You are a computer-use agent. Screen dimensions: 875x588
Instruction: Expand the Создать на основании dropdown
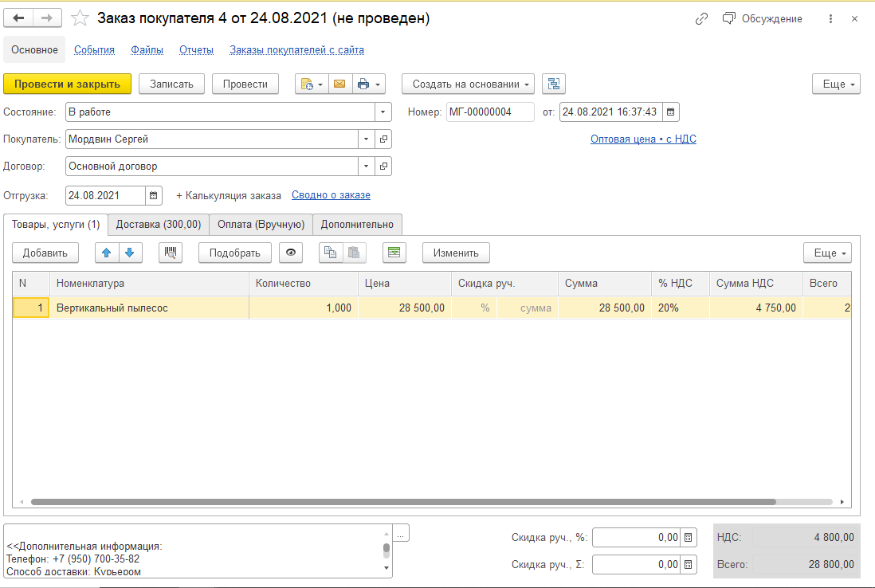click(x=468, y=84)
